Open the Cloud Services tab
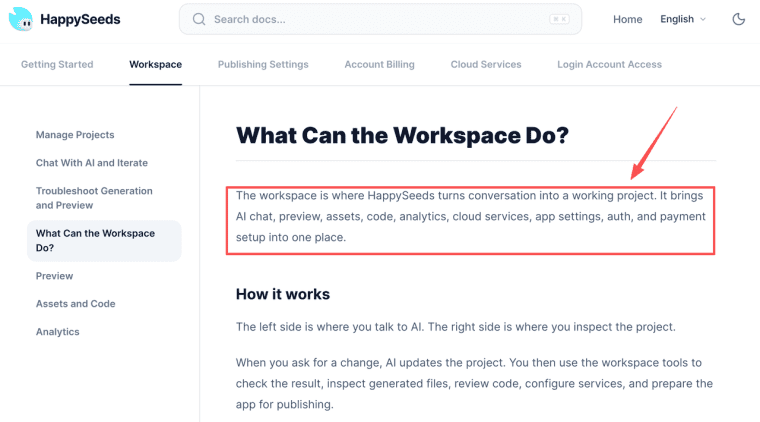 click(486, 64)
